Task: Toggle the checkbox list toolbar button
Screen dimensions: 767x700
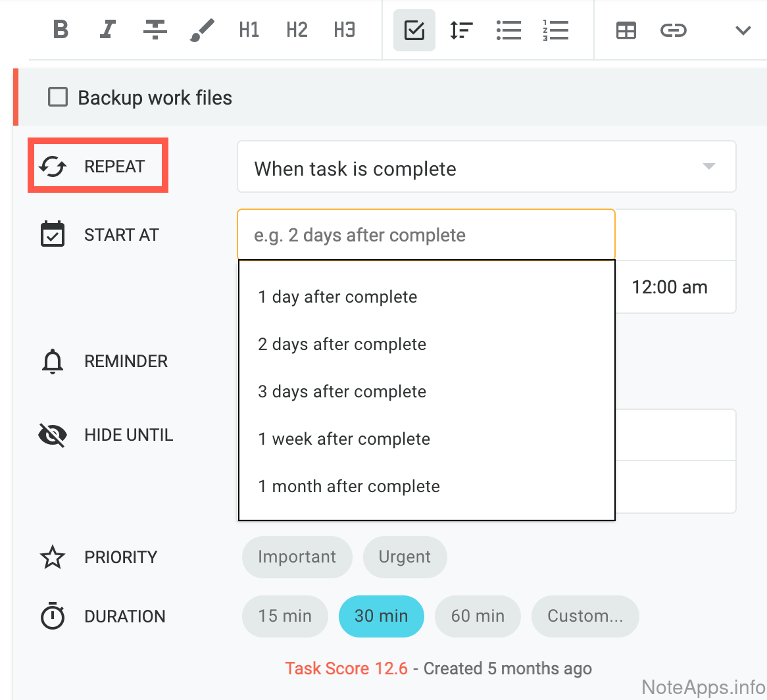Action: [414, 30]
